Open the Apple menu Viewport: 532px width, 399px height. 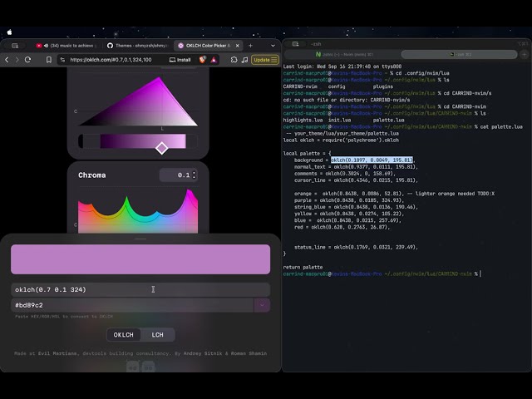[9, 32]
